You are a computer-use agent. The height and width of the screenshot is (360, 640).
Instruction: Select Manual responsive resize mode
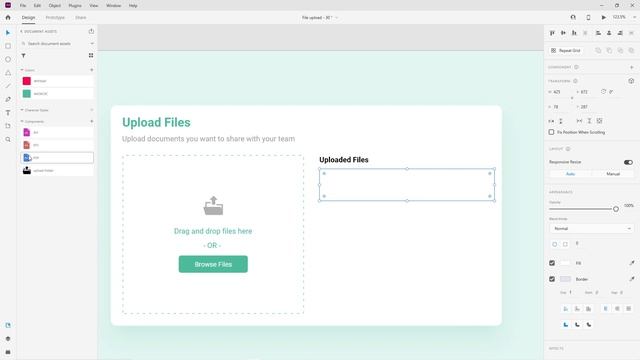pyautogui.click(x=613, y=174)
